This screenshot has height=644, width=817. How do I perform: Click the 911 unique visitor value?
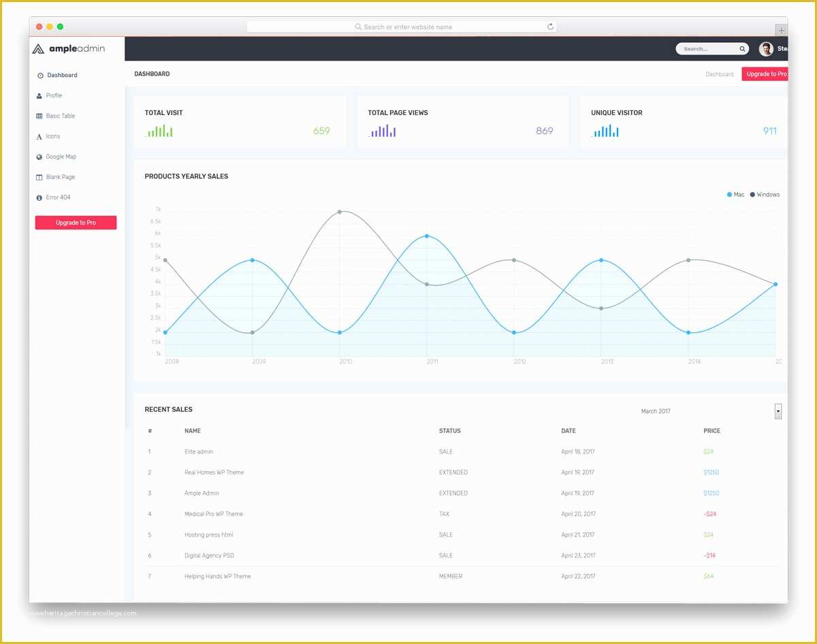[770, 131]
